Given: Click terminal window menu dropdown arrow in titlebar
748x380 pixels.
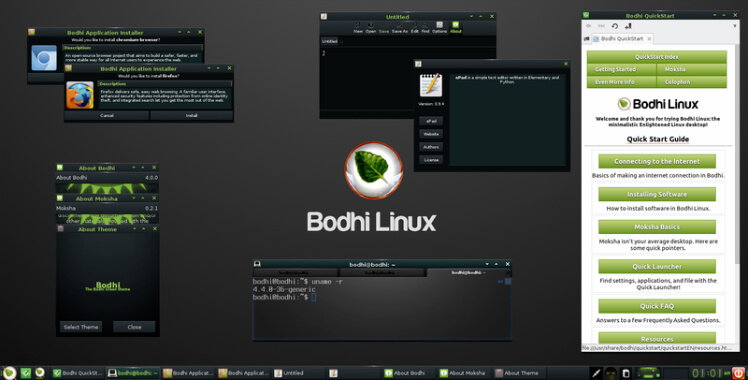Looking at the screenshot, I should (487, 264).
